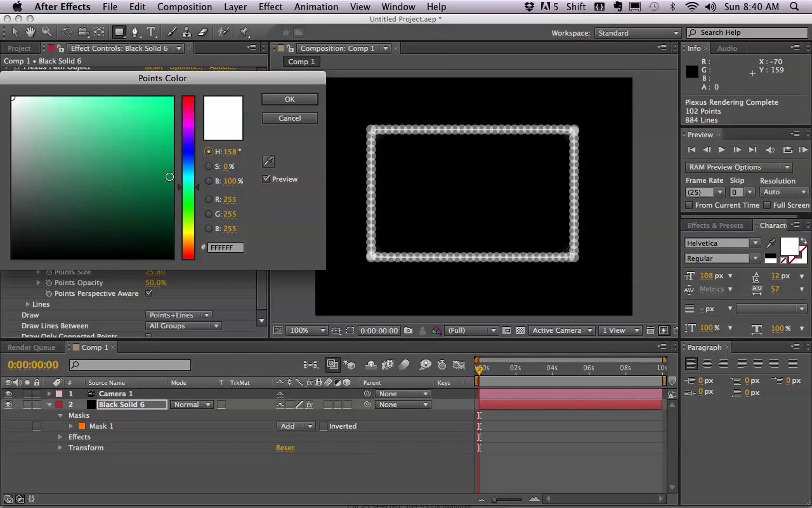This screenshot has width=812, height=508.
Task: Select the Rotation tool
Action: (x=67, y=32)
